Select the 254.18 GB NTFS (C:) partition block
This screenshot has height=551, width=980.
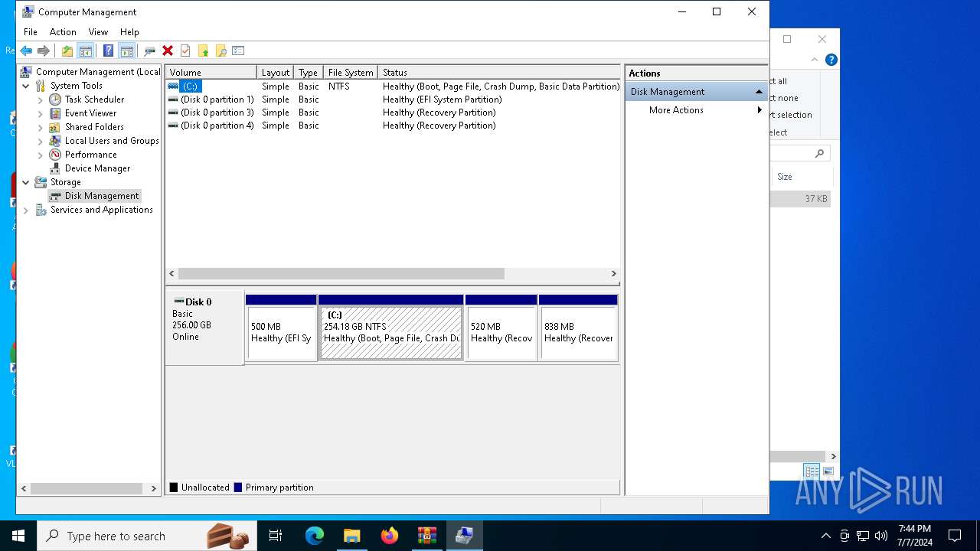pos(391,328)
